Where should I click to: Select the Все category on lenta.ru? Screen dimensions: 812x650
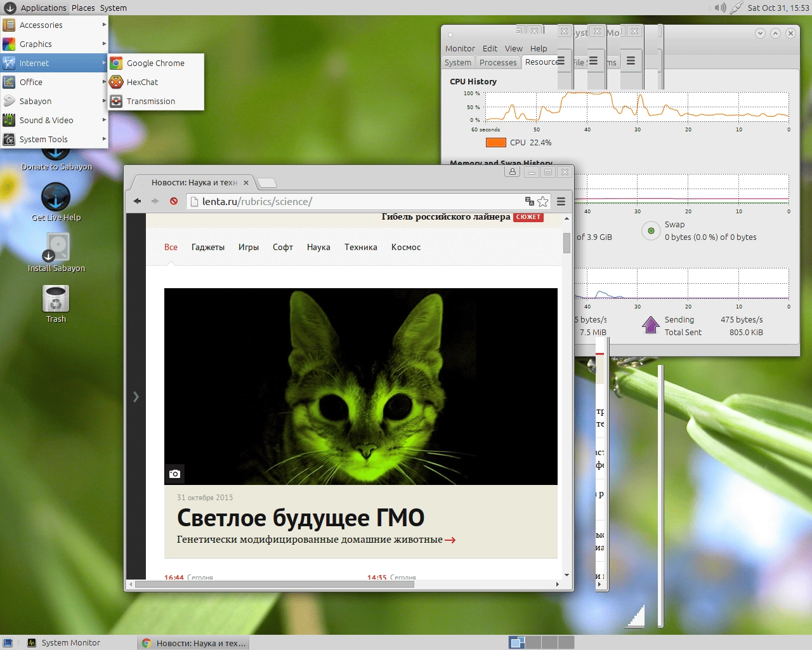[x=171, y=247]
